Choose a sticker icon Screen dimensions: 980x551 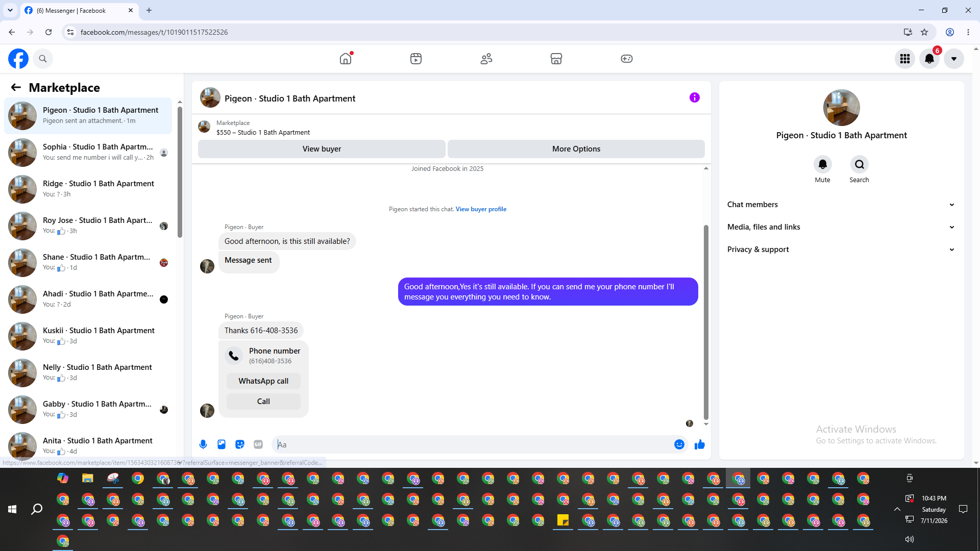pos(240,444)
